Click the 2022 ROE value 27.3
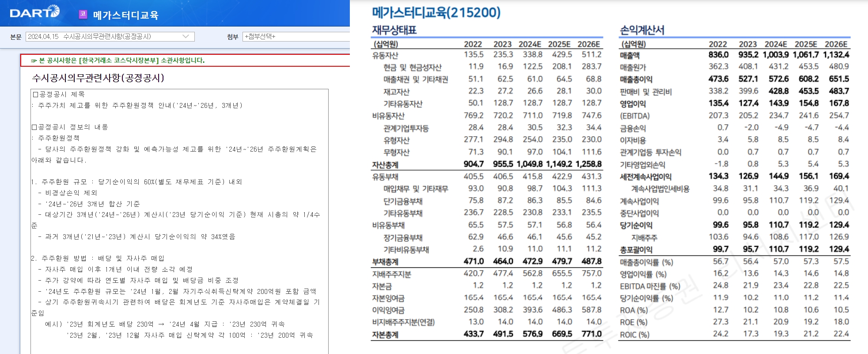Screen dimensions: 868x354 [x=720, y=322]
